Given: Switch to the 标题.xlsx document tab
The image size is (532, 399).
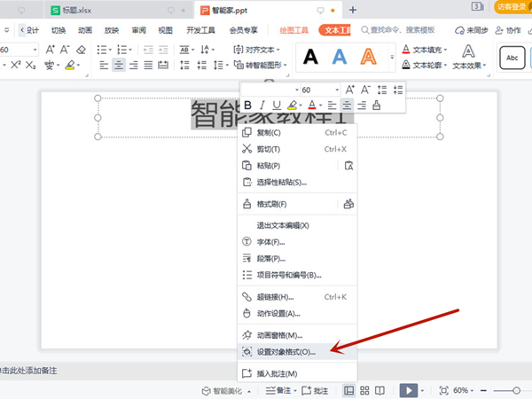Looking at the screenshot, I should click(x=82, y=10).
